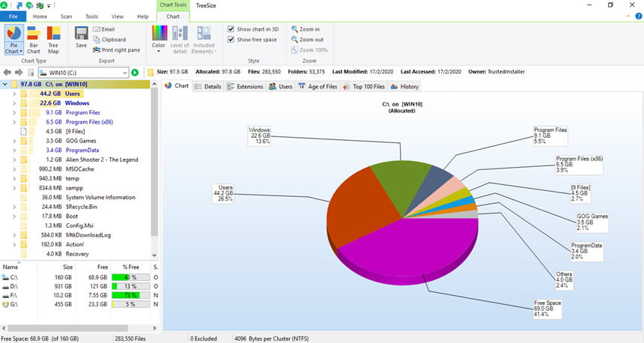Open the File menu
644x343 pixels.
[13, 16]
